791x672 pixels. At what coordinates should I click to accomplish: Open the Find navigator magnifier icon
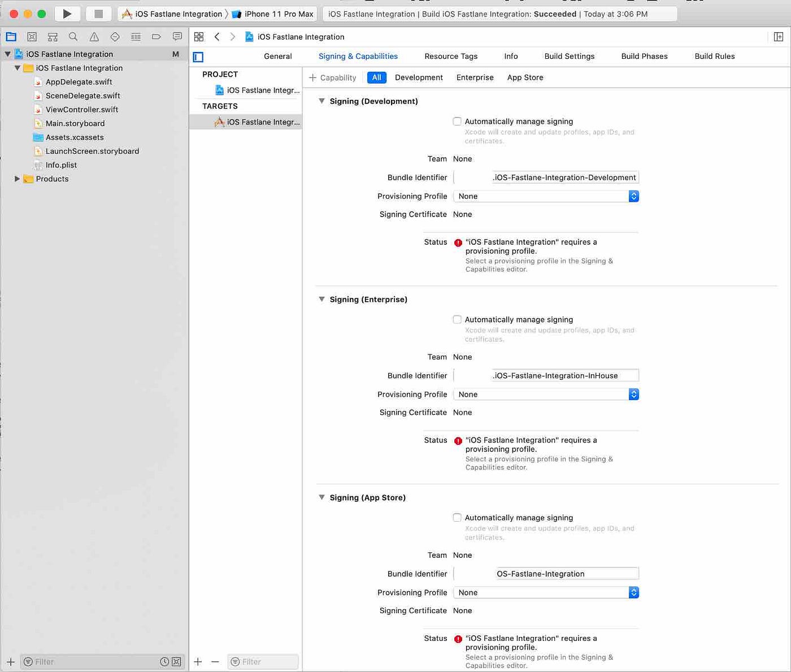point(73,37)
